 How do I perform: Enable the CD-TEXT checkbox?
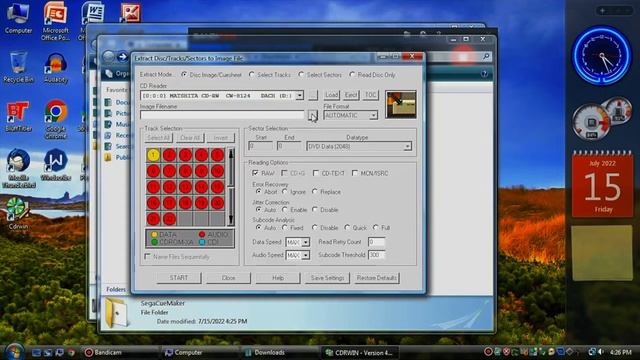click(316, 173)
